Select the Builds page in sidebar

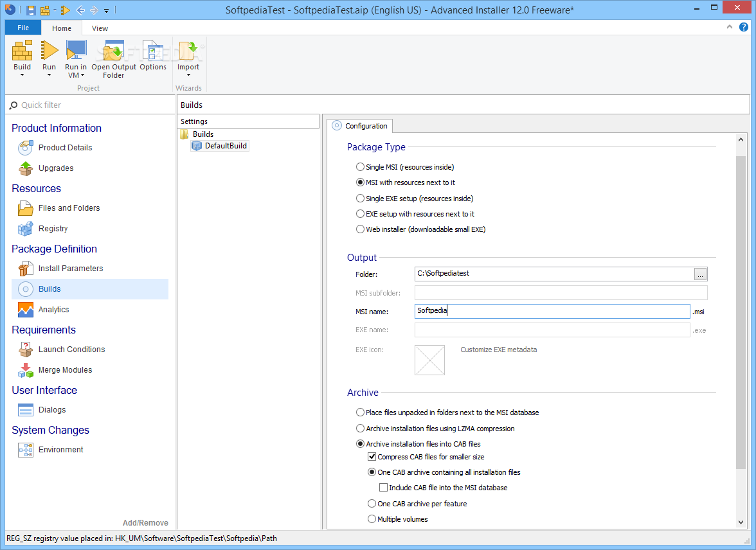coord(90,288)
